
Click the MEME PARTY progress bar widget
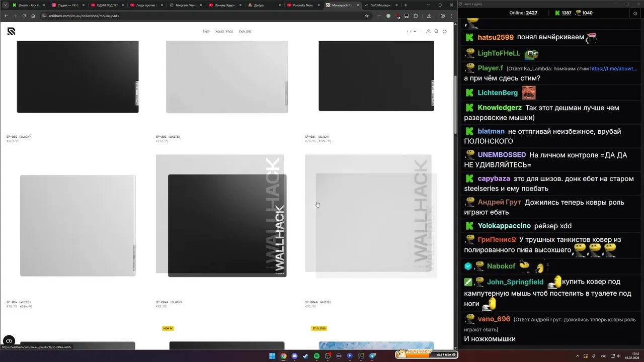426,354
